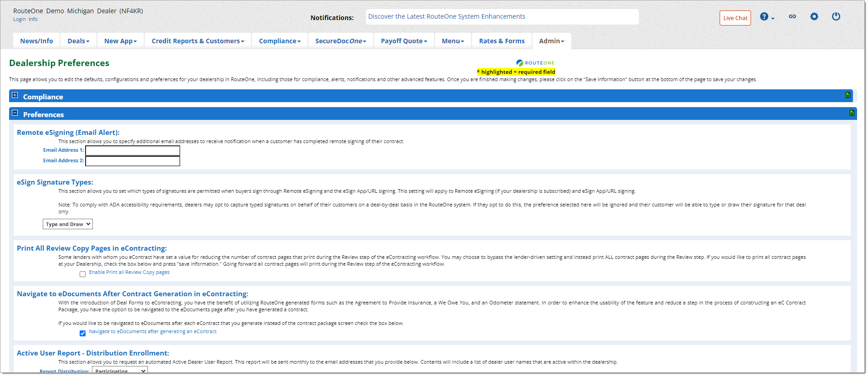
Task: Click the Notifications label
Action: tap(332, 18)
